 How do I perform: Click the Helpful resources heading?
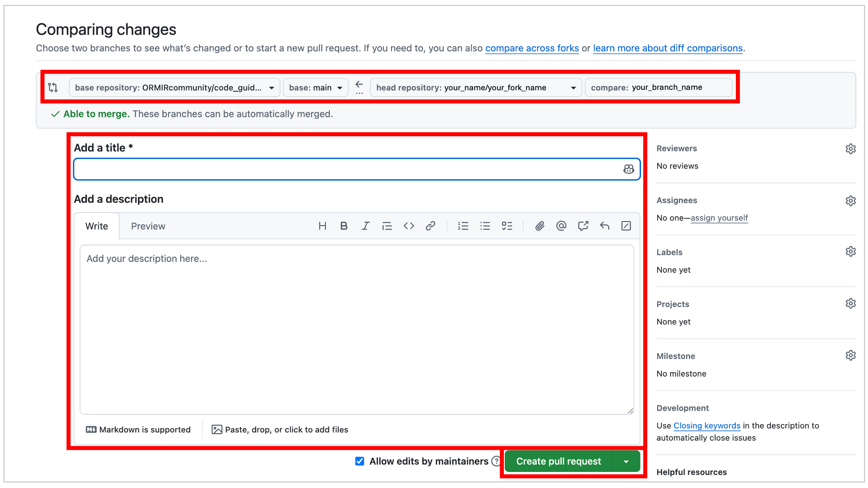click(691, 472)
